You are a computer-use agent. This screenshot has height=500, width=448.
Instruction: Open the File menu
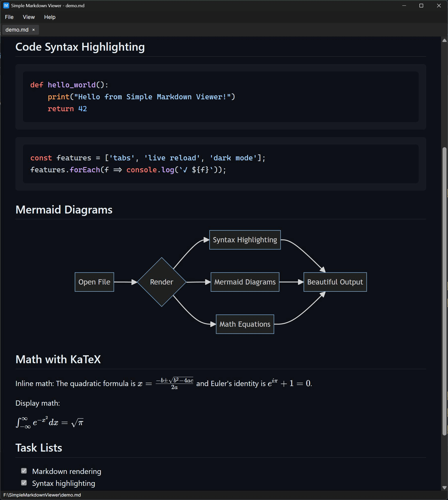pyautogui.click(x=9, y=17)
